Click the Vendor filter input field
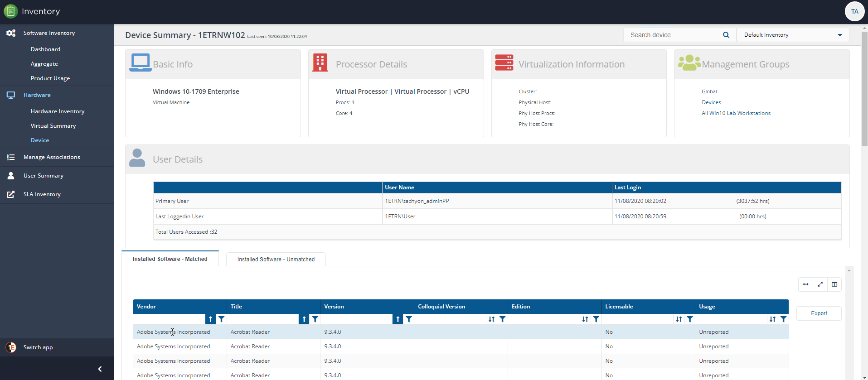868x380 pixels. 169,319
